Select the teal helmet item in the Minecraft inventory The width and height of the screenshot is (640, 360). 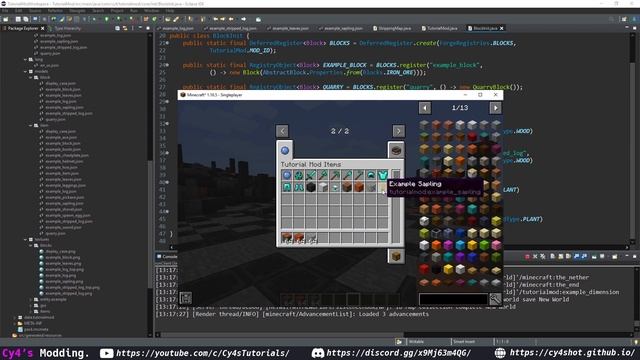coord(371,175)
